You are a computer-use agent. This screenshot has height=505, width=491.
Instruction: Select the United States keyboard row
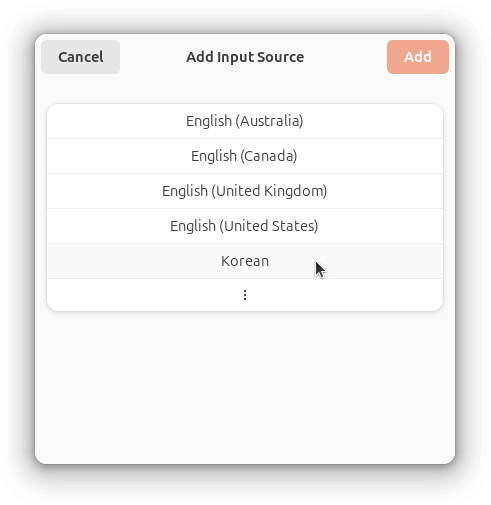tap(245, 226)
